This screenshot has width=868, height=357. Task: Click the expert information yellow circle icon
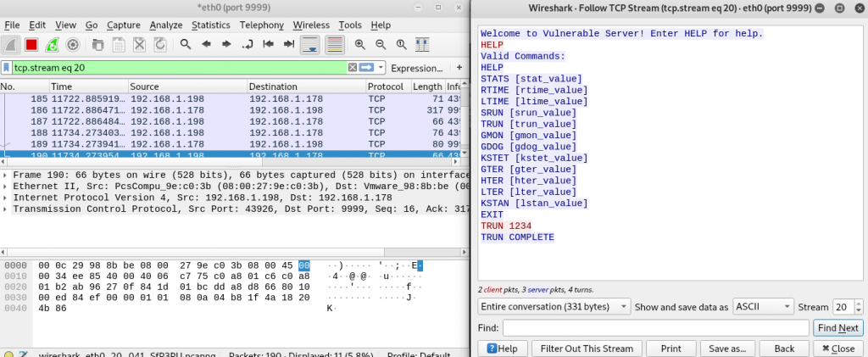(8, 354)
